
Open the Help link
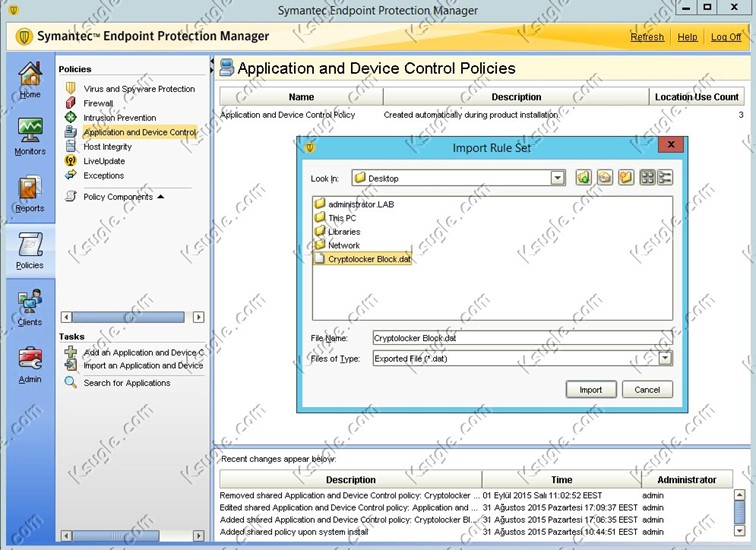(x=687, y=37)
